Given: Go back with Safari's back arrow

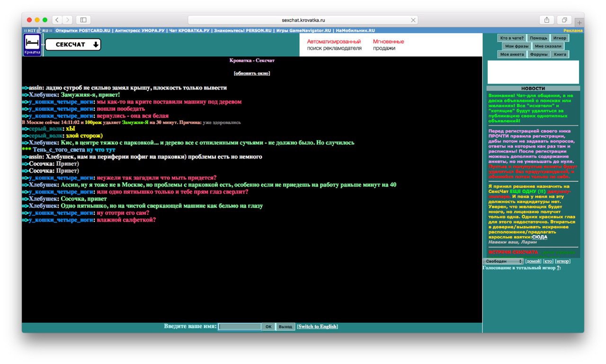Looking at the screenshot, I should [x=57, y=20].
